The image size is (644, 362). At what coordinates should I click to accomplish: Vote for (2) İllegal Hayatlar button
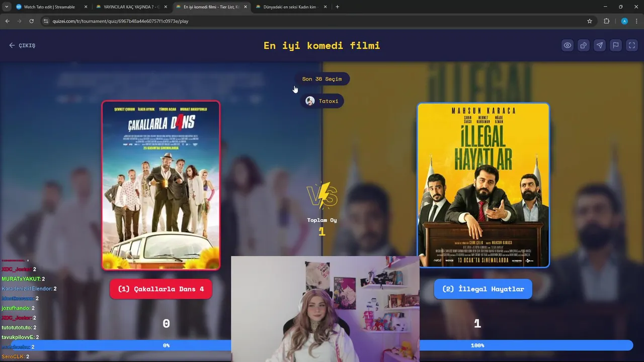483,289
